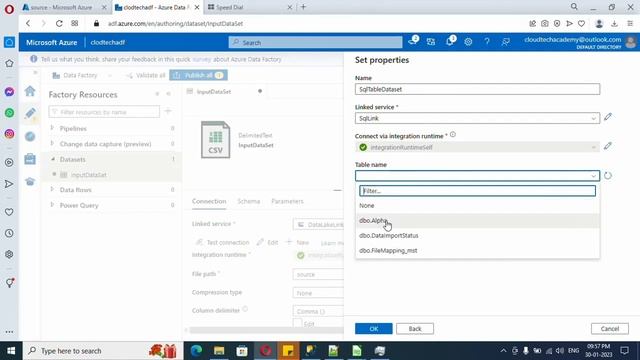The image size is (640, 360).
Task: Open a new browser tab
Action: pos(303,7)
